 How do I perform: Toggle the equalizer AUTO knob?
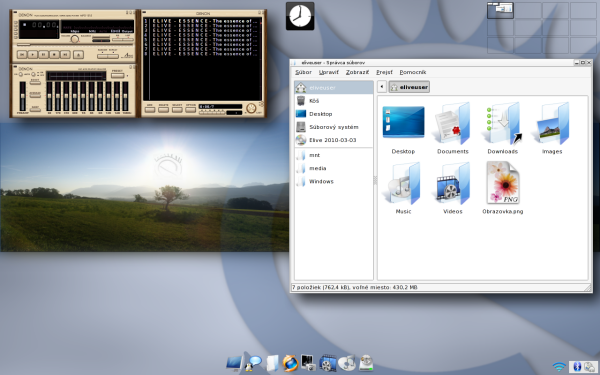33,74
